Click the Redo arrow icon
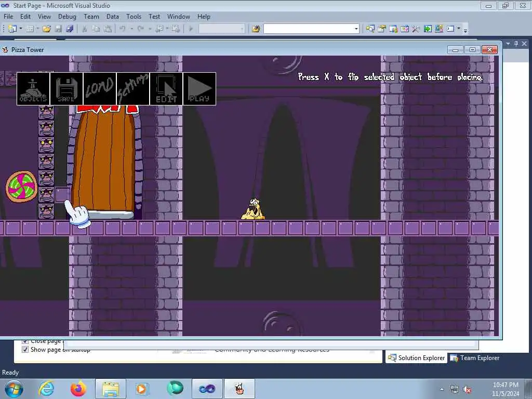The height and width of the screenshot is (399, 532). click(140, 29)
